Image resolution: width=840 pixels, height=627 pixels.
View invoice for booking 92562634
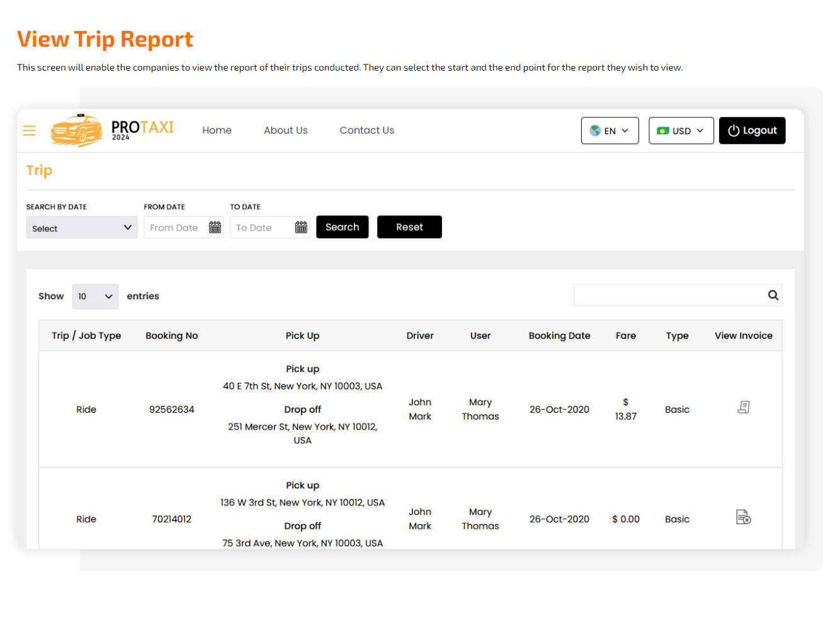tap(744, 408)
